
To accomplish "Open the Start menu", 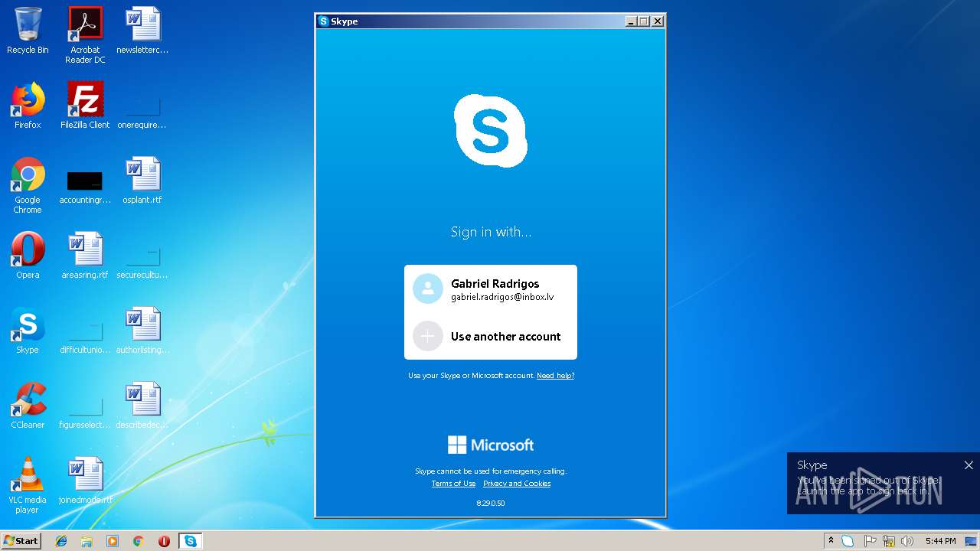I will tap(21, 541).
